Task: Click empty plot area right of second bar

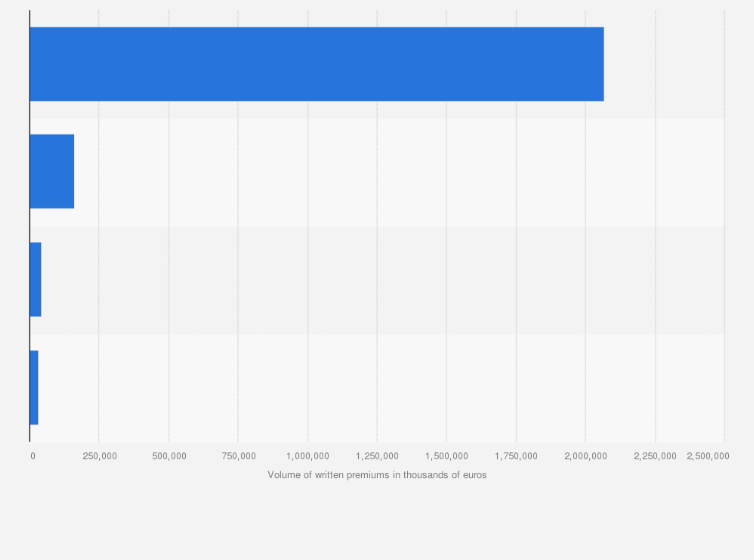Action: point(399,172)
